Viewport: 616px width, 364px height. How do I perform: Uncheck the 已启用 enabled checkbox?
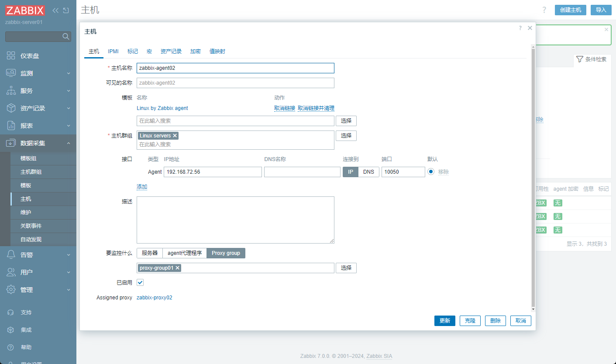click(140, 282)
